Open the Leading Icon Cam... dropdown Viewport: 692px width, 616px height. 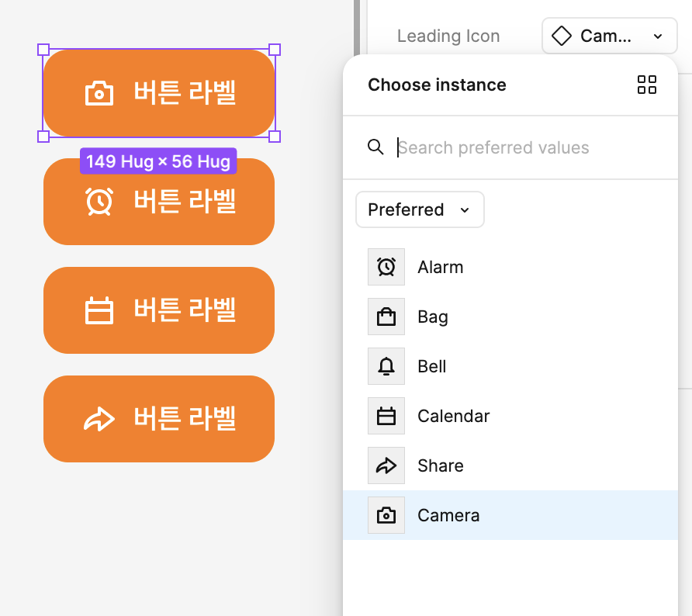coord(610,36)
